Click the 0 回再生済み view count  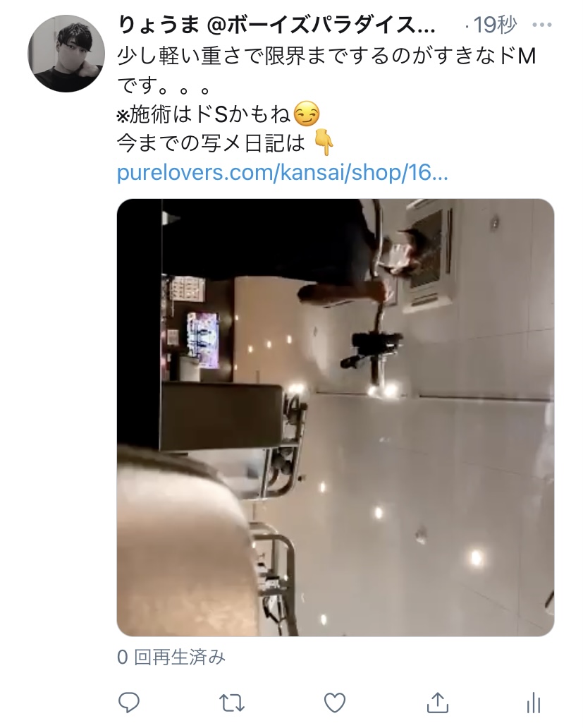tap(171, 657)
